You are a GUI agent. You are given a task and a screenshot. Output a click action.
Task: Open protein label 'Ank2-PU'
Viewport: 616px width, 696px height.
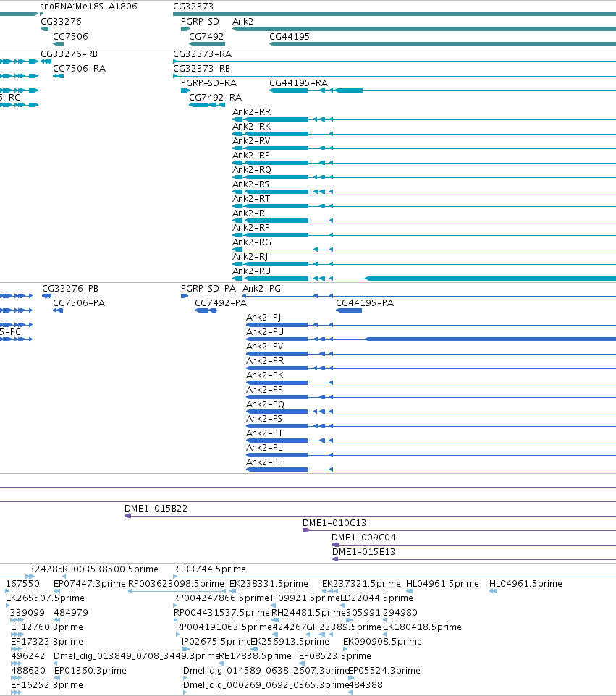(x=265, y=331)
